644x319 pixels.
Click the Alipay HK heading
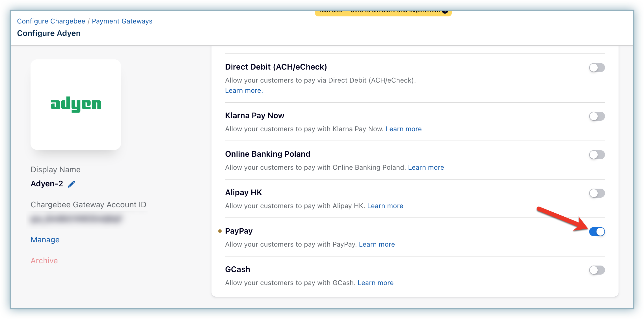click(244, 193)
